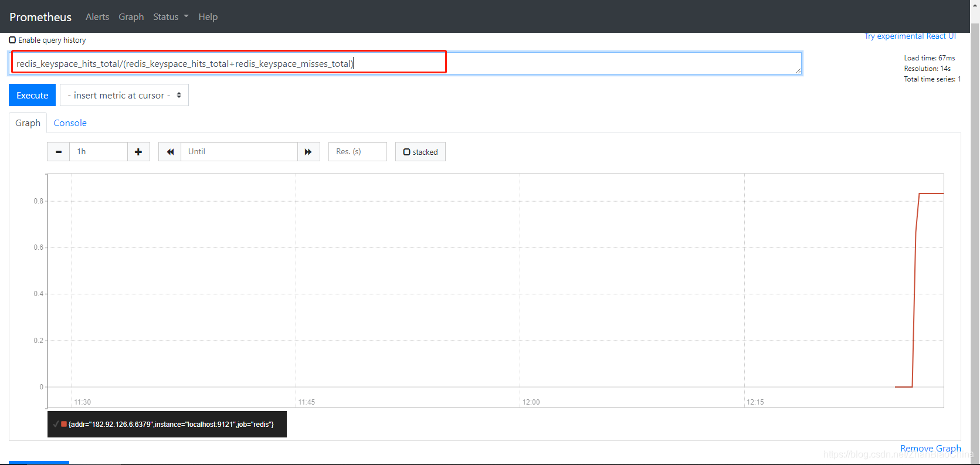This screenshot has width=980, height=465.
Task: Click the red series color swatch in legend
Action: tap(64, 424)
